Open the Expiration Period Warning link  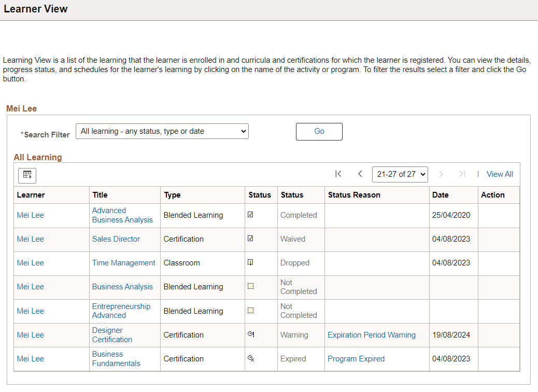pos(372,334)
